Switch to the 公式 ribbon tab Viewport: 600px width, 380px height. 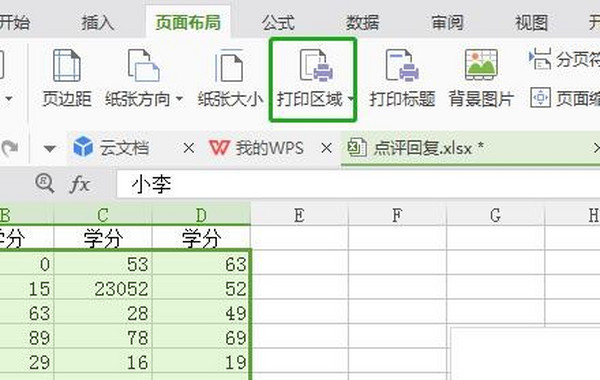click(x=278, y=23)
